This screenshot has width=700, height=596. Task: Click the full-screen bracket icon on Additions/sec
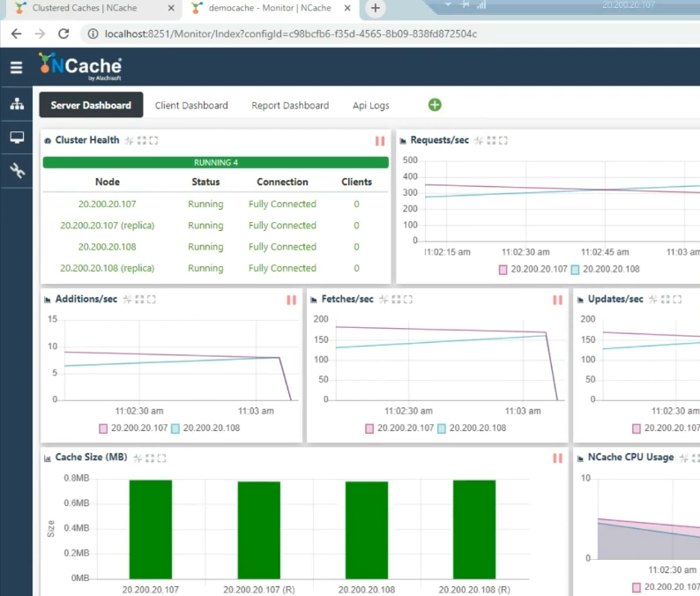coord(152,300)
